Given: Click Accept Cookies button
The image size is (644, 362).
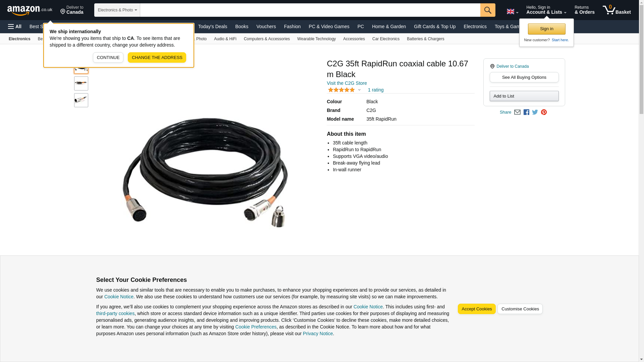Looking at the screenshot, I should (x=477, y=309).
